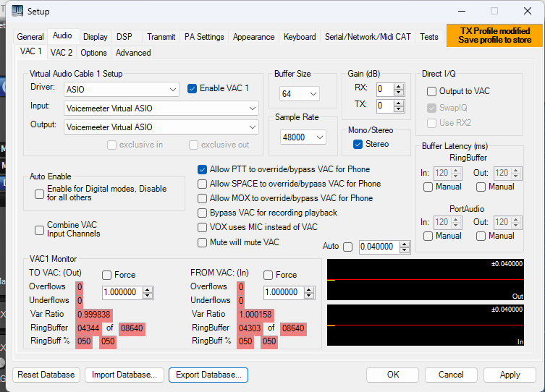
Task: Open the PA Settings tab
Action: coord(204,37)
